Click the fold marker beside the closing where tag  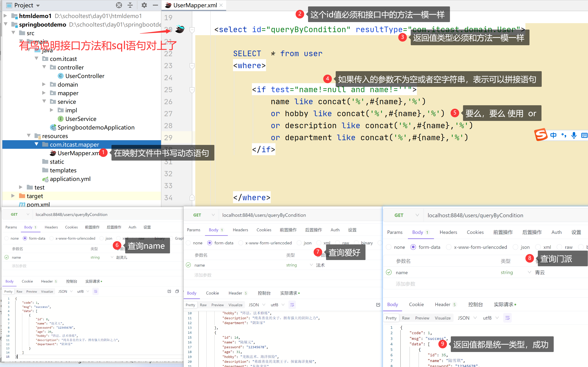192,198
